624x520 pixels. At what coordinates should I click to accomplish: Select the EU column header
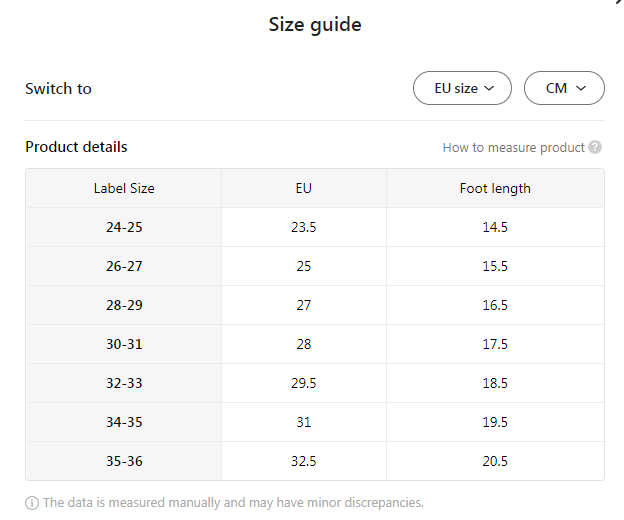pos(304,188)
